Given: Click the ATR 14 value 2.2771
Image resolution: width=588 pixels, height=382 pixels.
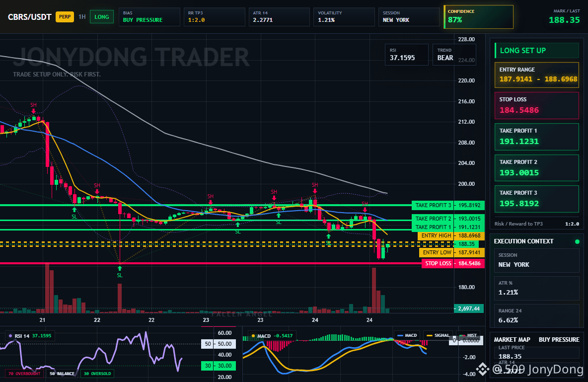Looking at the screenshot, I should pyautogui.click(x=263, y=20).
